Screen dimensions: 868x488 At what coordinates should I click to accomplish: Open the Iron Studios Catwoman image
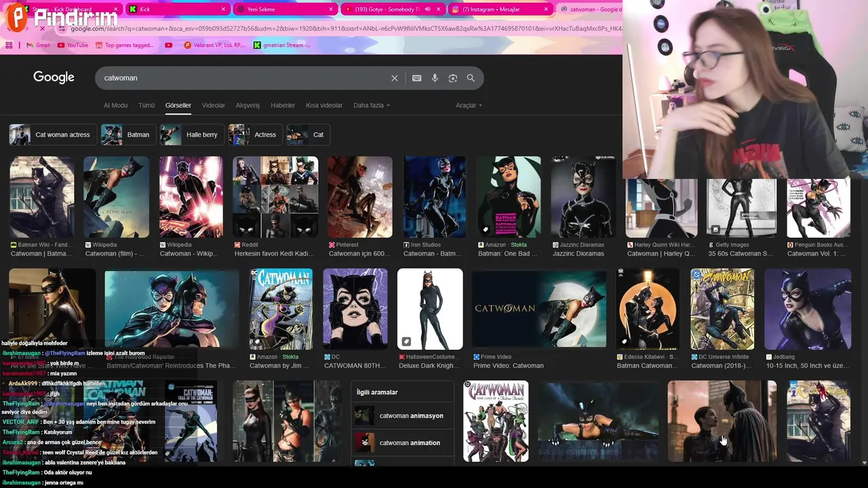[x=435, y=197]
